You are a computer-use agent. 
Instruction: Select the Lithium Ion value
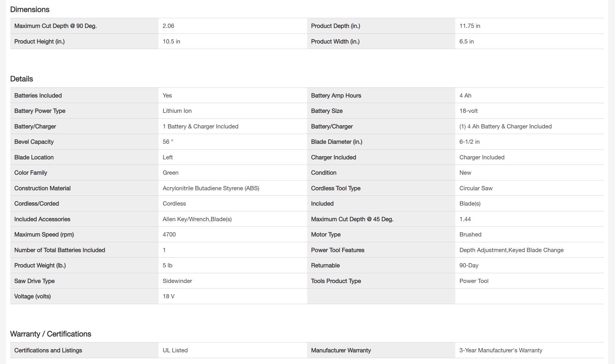coord(177,111)
